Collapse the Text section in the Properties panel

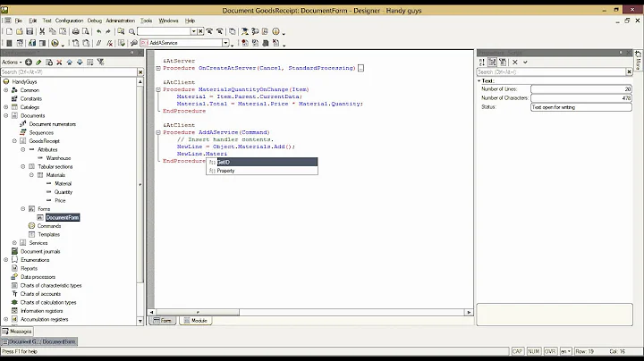(479, 80)
